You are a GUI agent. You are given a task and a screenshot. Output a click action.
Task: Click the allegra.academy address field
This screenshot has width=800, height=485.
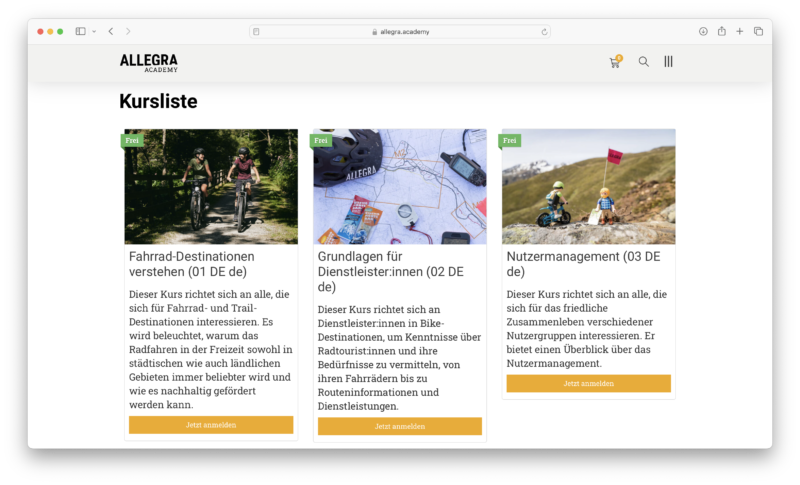[400, 32]
